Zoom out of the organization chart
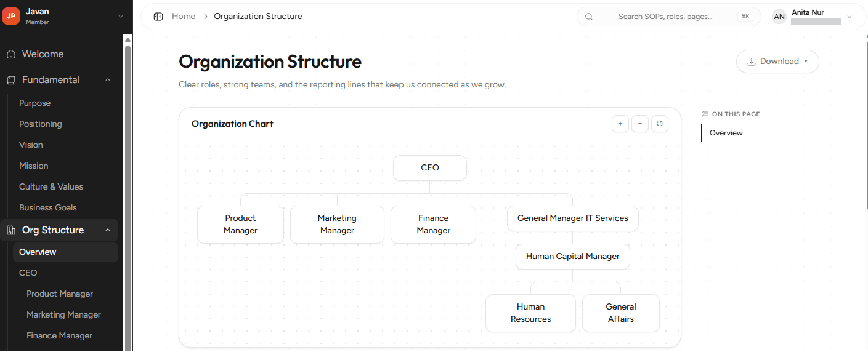Screen dimensions: 868x352 click(640, 124)
